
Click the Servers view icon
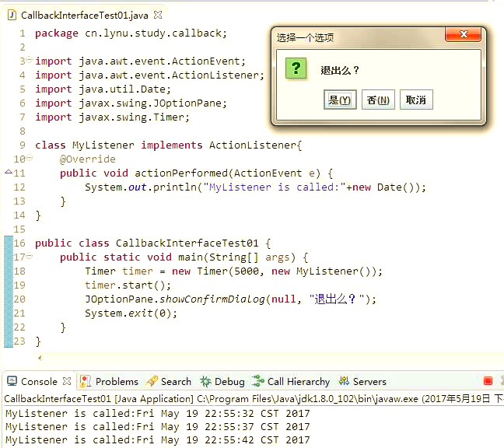click(344, 381)
